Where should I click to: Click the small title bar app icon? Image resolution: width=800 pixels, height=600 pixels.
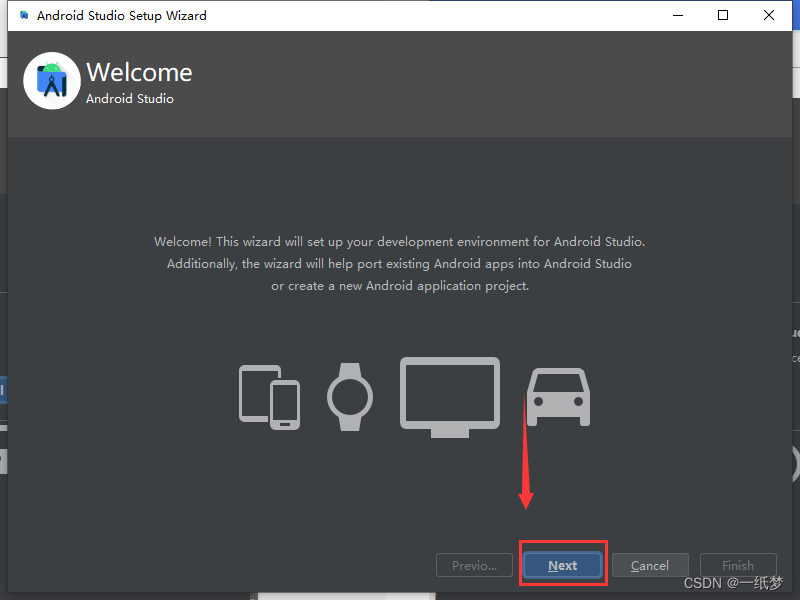point(23,15)
